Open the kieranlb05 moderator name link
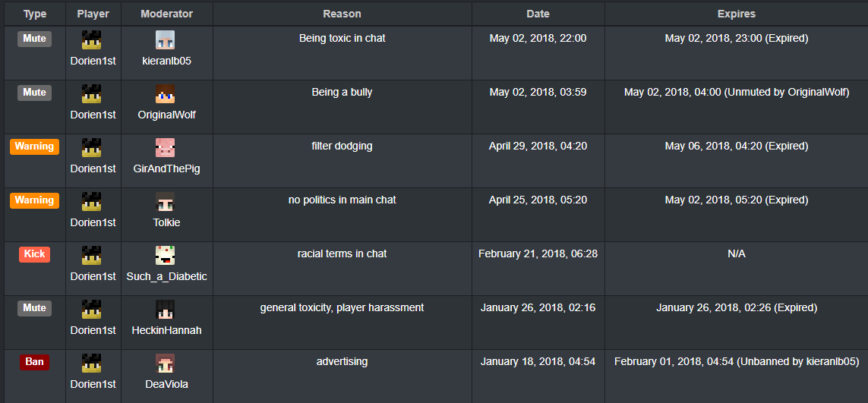Screen dimensions: 868x403 pos(166,61)
